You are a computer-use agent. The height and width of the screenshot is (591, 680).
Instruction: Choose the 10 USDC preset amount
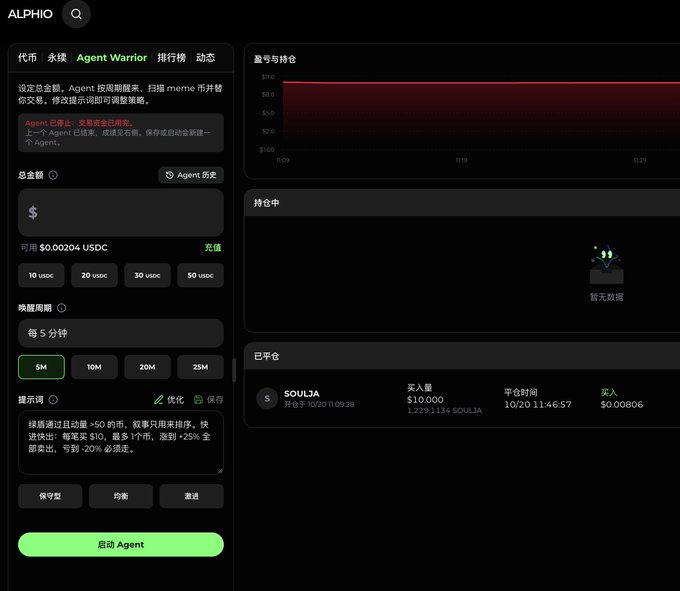(41, 275)
